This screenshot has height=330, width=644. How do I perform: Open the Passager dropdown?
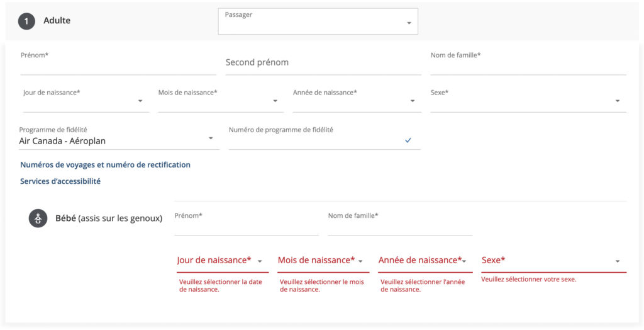318,21
